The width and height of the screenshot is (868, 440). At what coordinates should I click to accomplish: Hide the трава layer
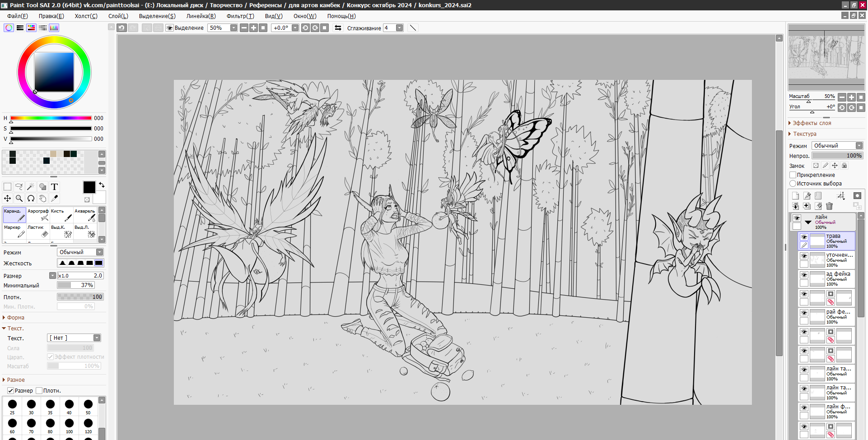[804, 237]
